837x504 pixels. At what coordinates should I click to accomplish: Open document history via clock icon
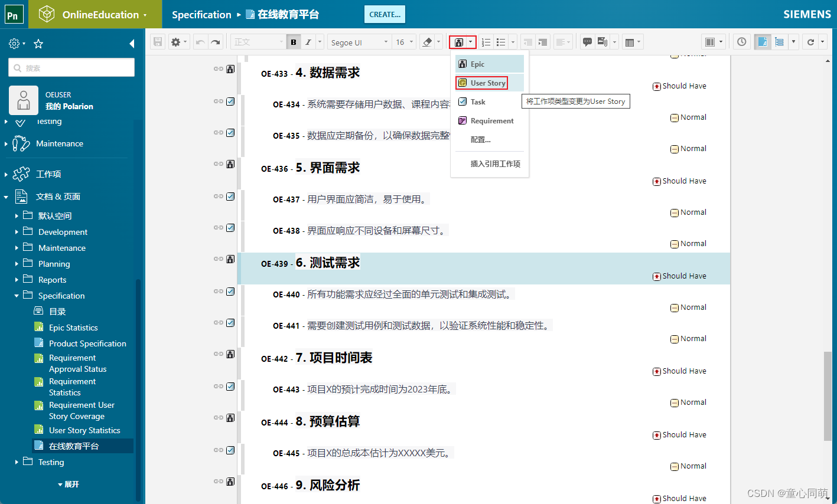coord(742,41)
